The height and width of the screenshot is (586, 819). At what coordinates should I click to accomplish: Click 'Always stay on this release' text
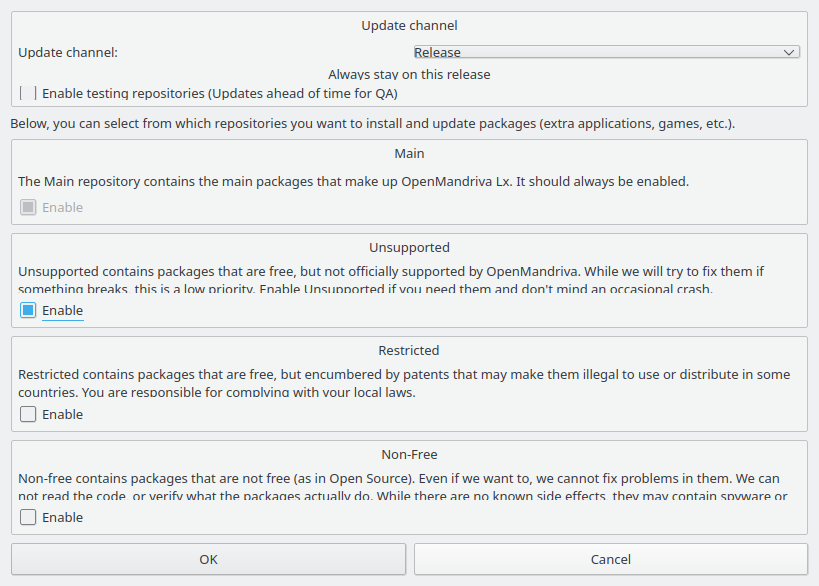409,75
